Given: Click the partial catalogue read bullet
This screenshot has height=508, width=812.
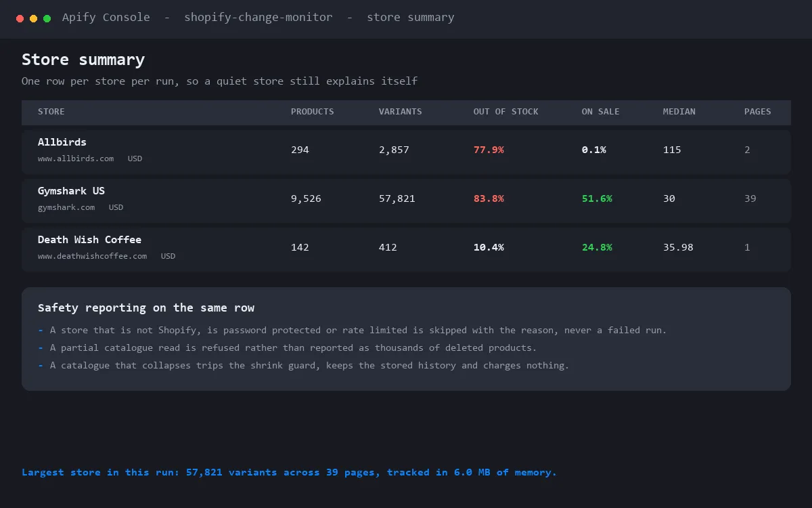Looking at the screenshot, I should click(x=287, y=348).
